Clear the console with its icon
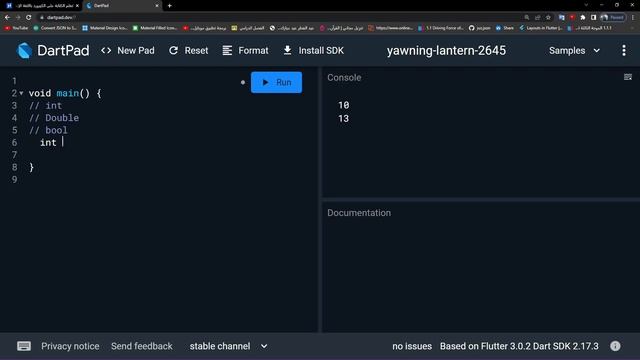 point(628,77)
